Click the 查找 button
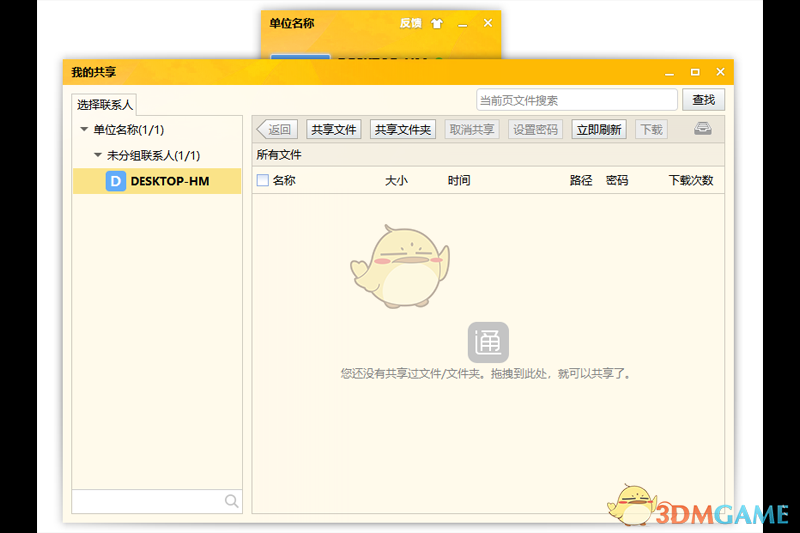 704,100
